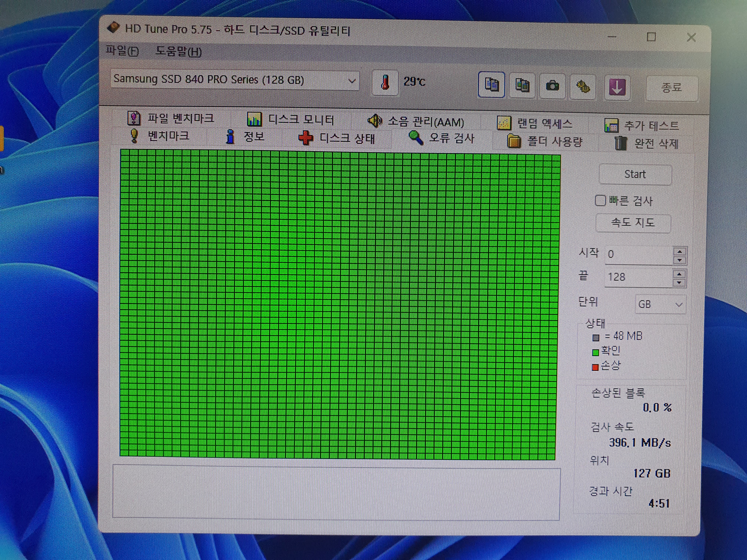Click the thermometer temperature icon

point(385,82)
